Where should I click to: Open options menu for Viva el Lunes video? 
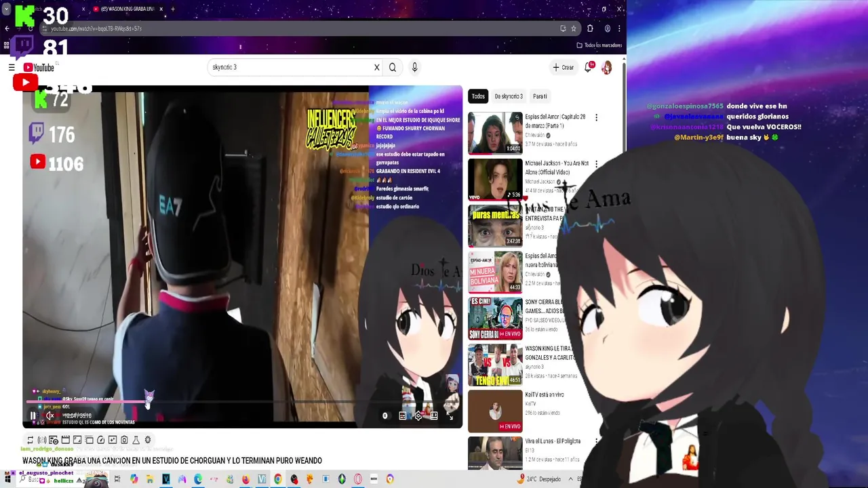point(596,442)
